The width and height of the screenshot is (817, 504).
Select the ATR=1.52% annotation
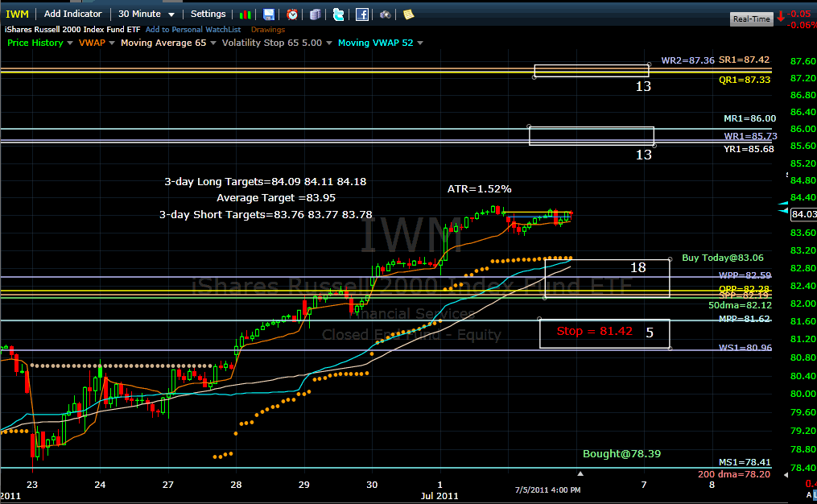(x=480, y=188)
